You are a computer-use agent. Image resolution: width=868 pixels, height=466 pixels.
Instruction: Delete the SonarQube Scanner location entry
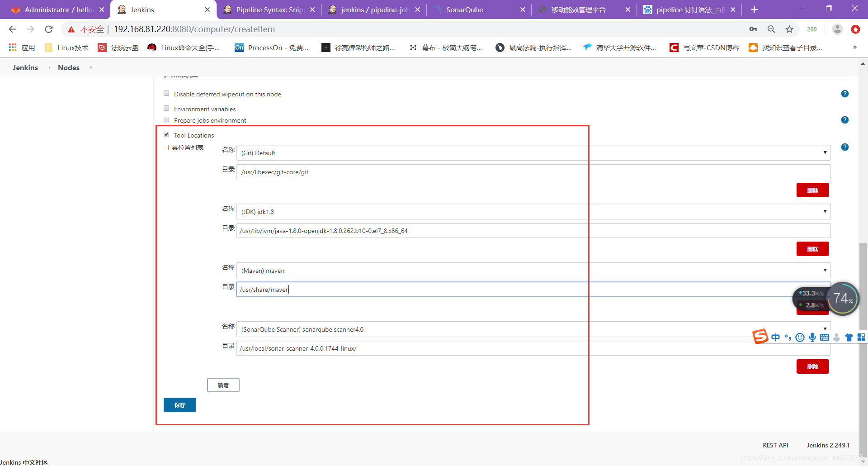(813, 366)
